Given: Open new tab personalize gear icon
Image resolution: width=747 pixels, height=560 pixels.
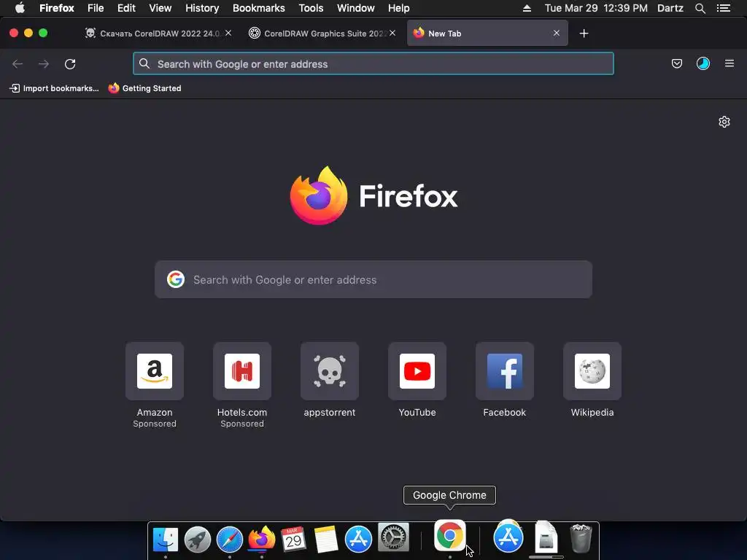Looking at the screenshot, I should coord(724,122).
